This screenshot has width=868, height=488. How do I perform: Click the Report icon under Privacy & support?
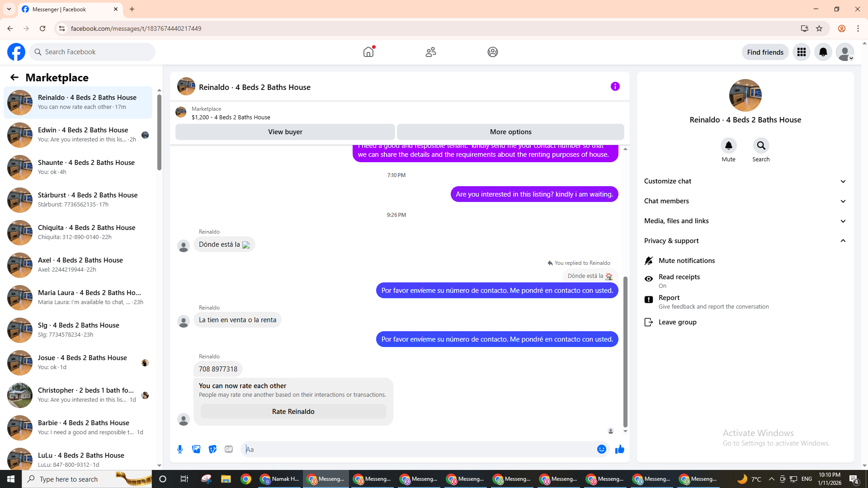(649, 300)
